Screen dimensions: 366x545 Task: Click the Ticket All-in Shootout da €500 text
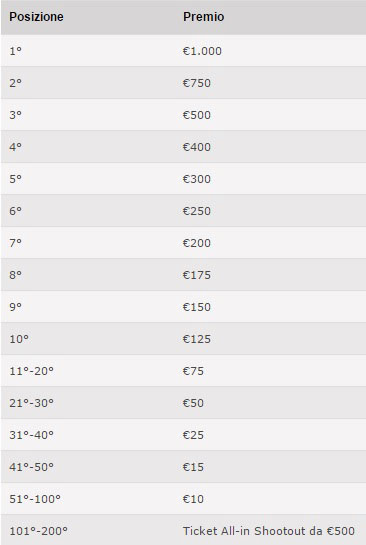(x=269, y=531)
